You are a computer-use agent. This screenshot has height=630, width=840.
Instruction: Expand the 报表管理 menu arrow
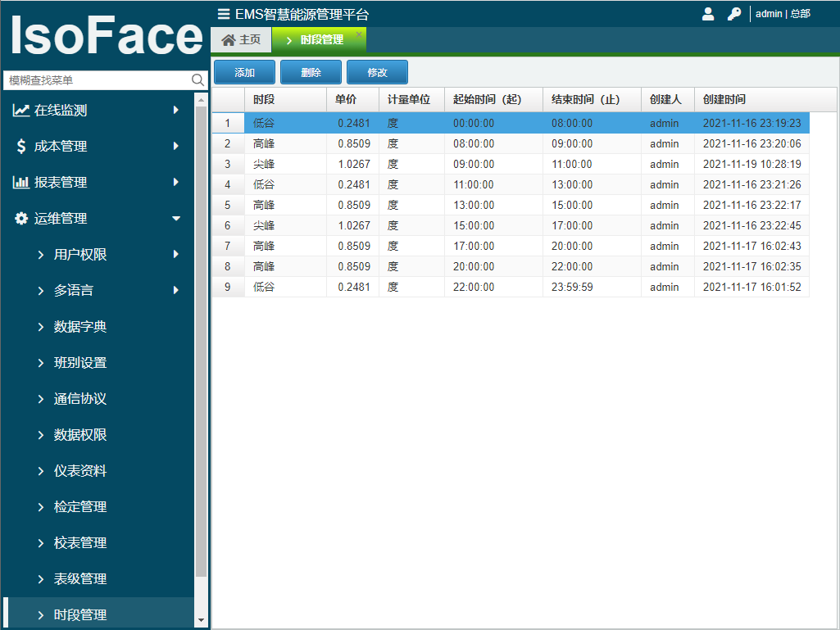click(x=175, y=182)
